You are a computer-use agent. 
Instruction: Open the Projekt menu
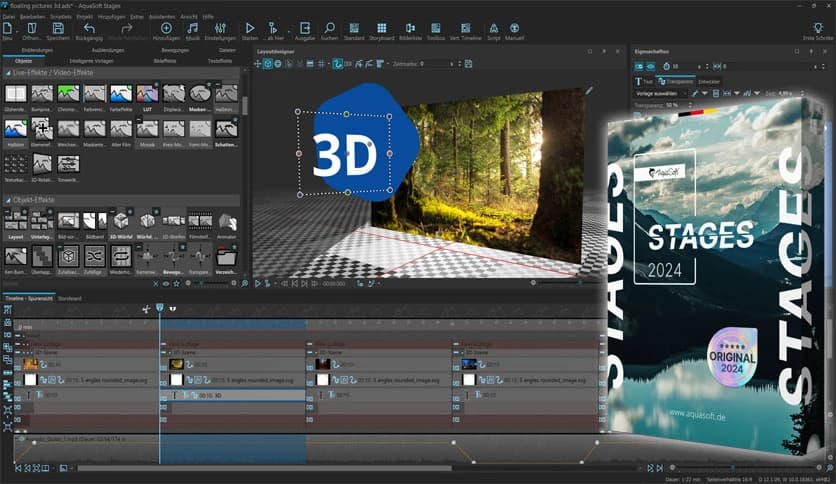tap(84, 17)
